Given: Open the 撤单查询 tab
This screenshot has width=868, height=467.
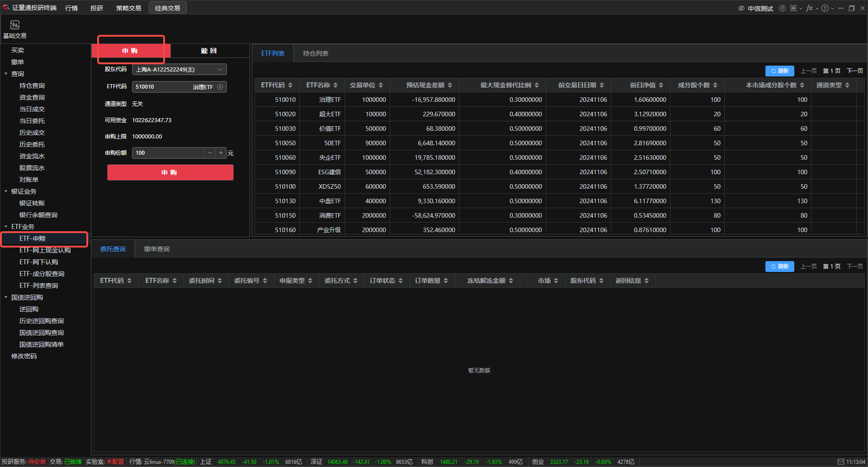Looking at the screenshot, I should [156, 249].
